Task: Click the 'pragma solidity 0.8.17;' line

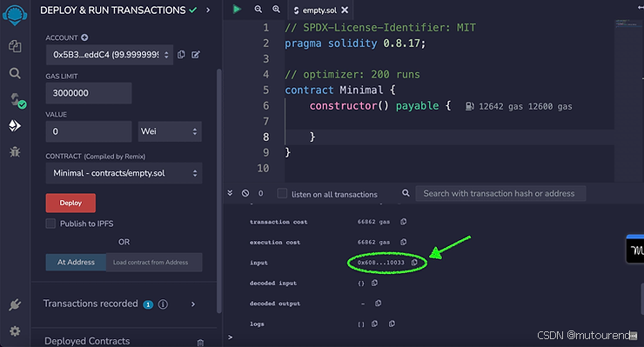Action: (355, 43)
